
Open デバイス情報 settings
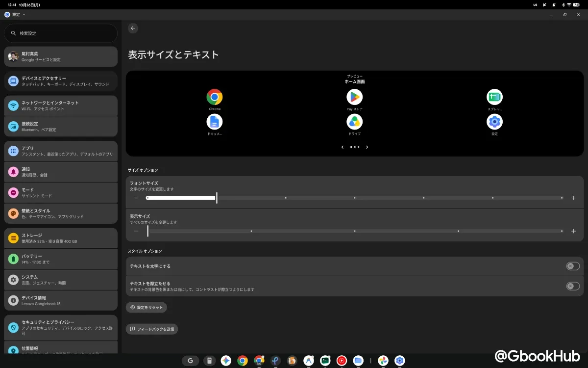click(61, 300)
